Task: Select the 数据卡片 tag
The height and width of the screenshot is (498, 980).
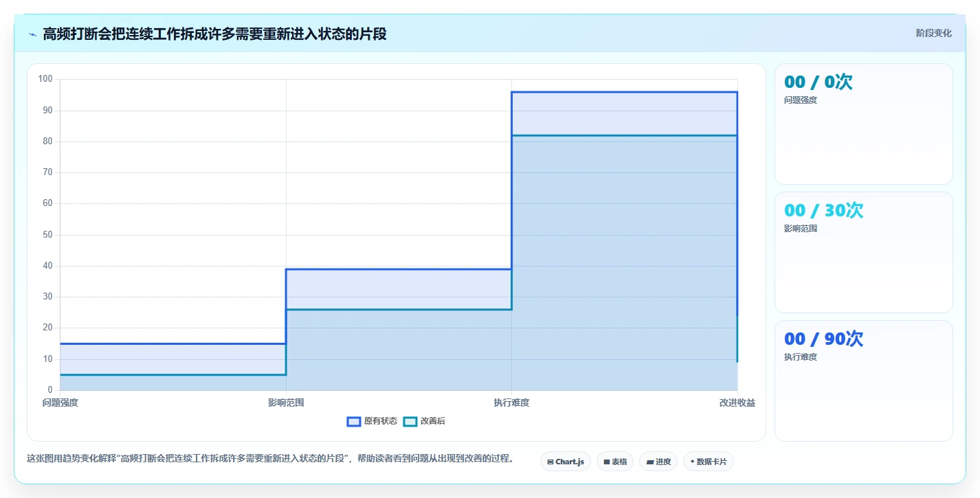Action: coord(709,462)
